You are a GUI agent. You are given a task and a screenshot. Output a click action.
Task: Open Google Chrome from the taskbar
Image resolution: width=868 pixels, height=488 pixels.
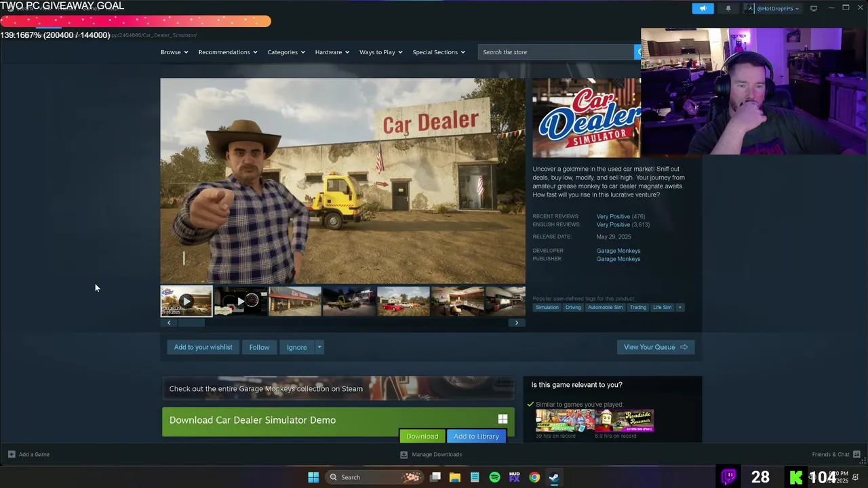coord(534,477)
